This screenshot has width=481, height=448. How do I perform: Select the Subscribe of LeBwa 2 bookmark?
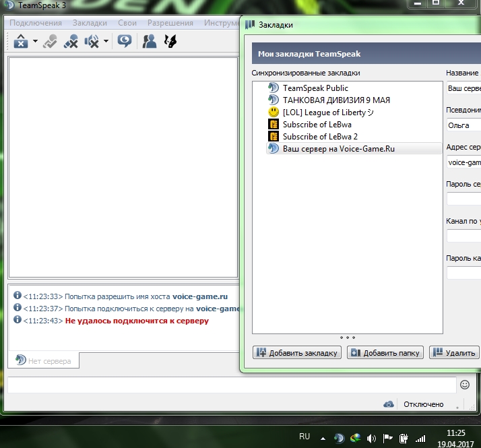pos(320,137)
